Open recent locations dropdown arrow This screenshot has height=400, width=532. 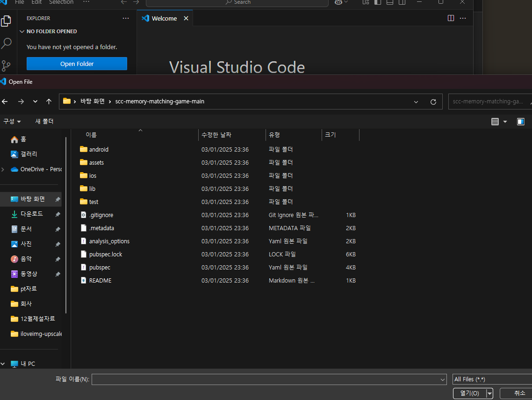35,102
